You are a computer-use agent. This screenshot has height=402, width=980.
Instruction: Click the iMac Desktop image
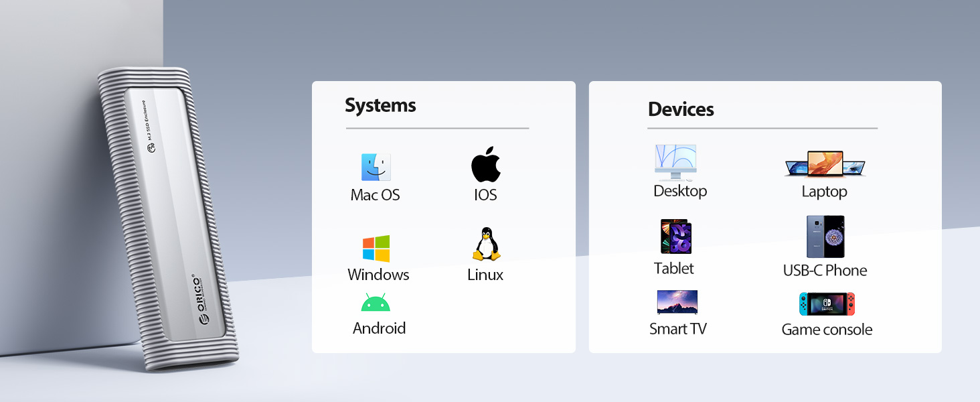point(675,162)
